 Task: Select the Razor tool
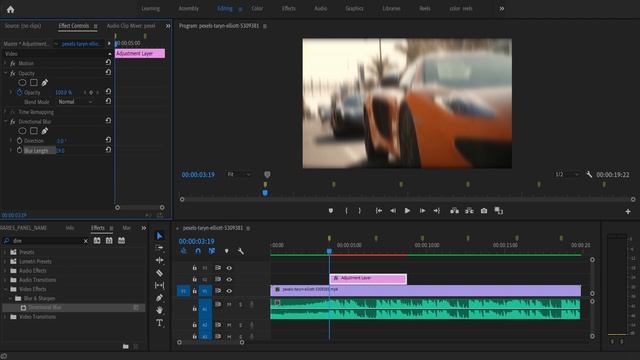[160, 273]
